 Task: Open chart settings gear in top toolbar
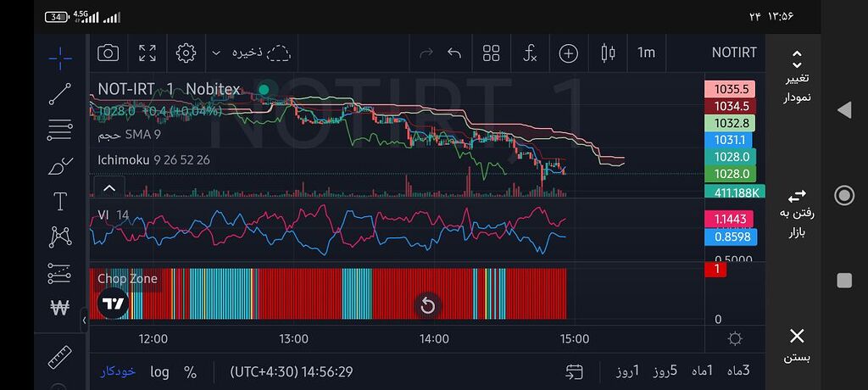pos(186,53)
